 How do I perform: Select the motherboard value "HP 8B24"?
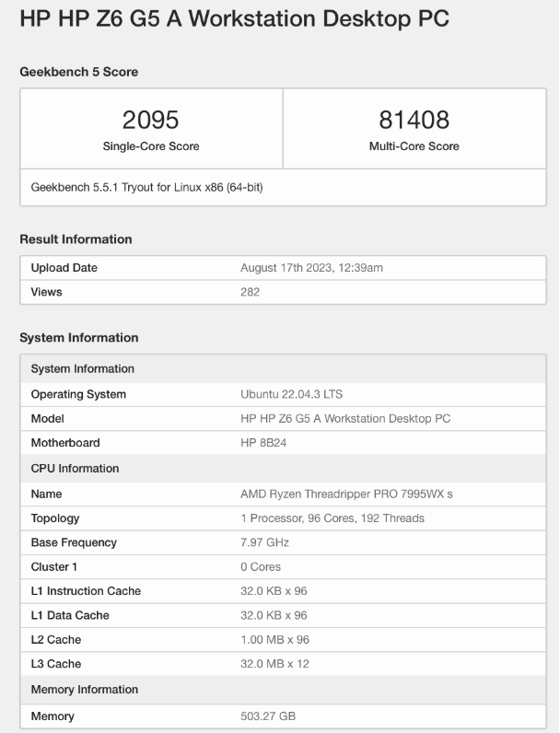click(263, 443)
